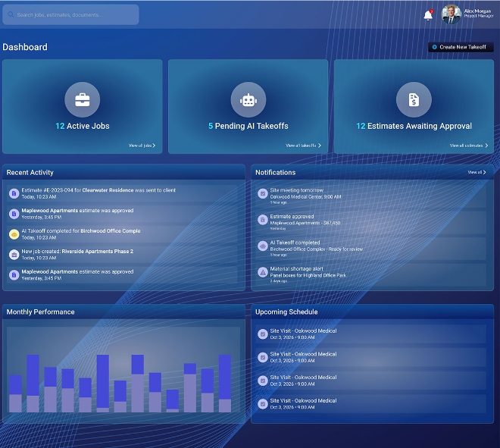The height and width of the screenshot is (448, 500).
Task: Click the icon for Estimate approved notification
Action: (x=263, y=220)
